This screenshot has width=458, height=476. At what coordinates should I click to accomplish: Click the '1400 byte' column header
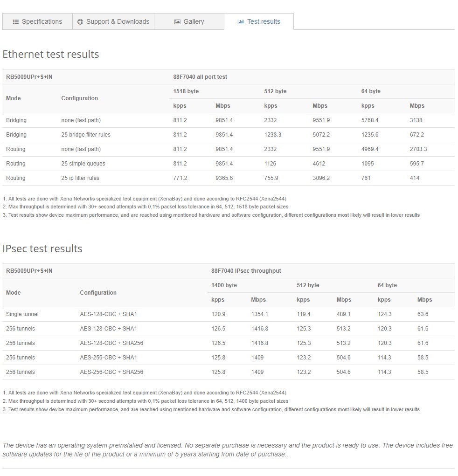click(224, 285)
